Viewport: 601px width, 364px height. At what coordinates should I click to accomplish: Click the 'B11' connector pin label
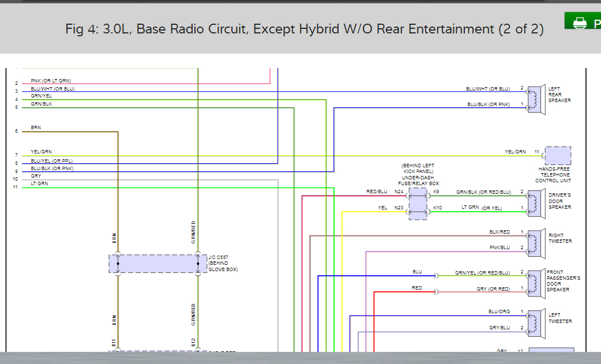(114, 343)
